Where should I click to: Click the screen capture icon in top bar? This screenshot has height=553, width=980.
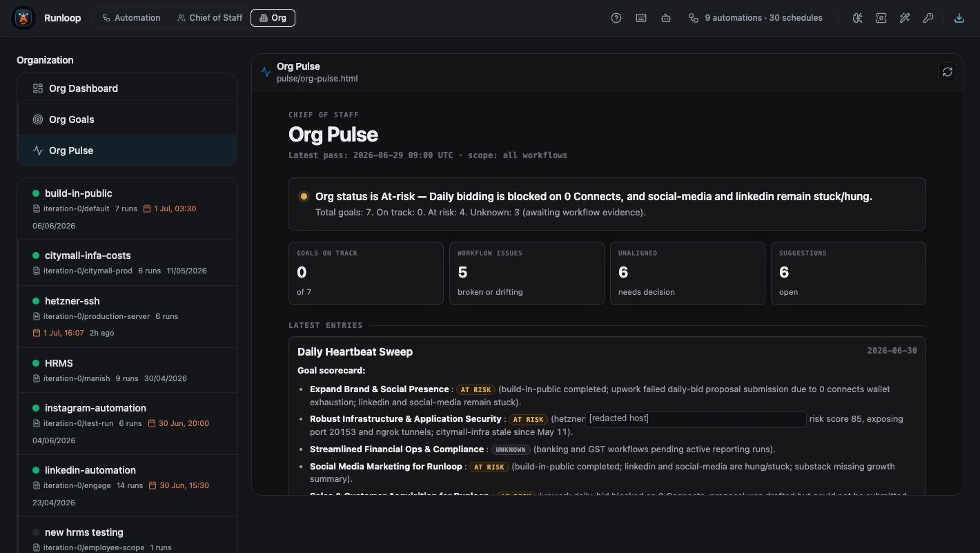click(x=881, y=18)
